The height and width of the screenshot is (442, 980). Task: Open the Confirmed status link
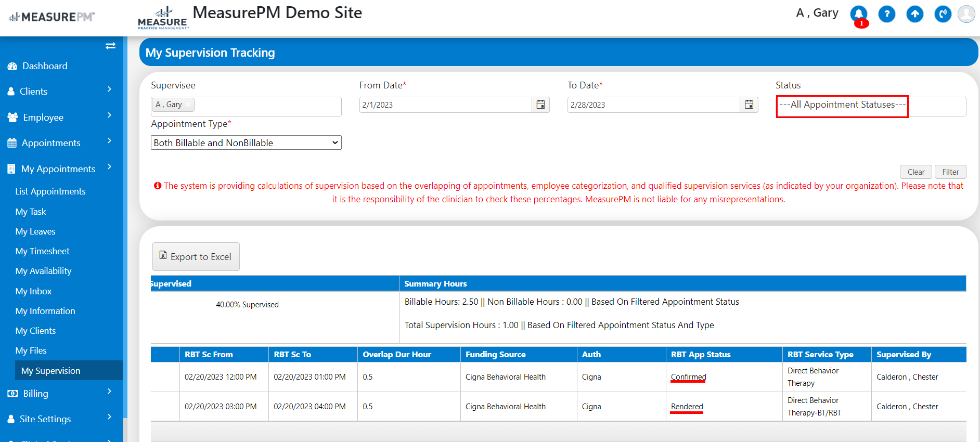pos(688,377)
